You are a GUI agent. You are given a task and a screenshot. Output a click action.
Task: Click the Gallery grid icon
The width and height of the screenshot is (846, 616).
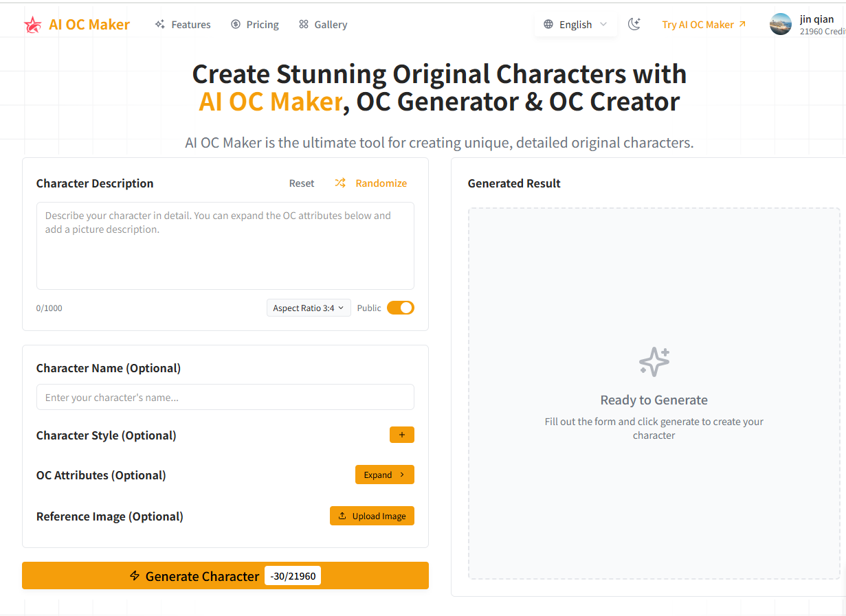(302, 24)
